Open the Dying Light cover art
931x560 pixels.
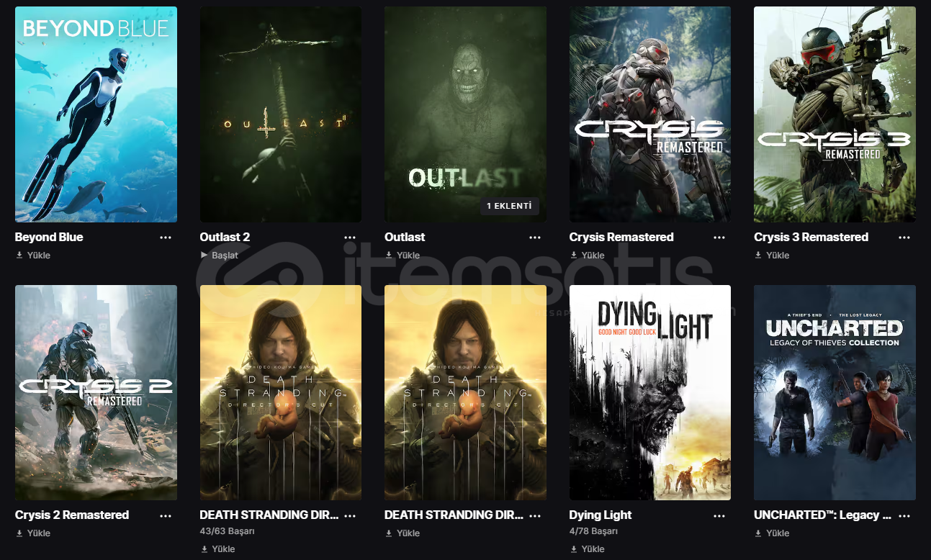tap(650, 392)
